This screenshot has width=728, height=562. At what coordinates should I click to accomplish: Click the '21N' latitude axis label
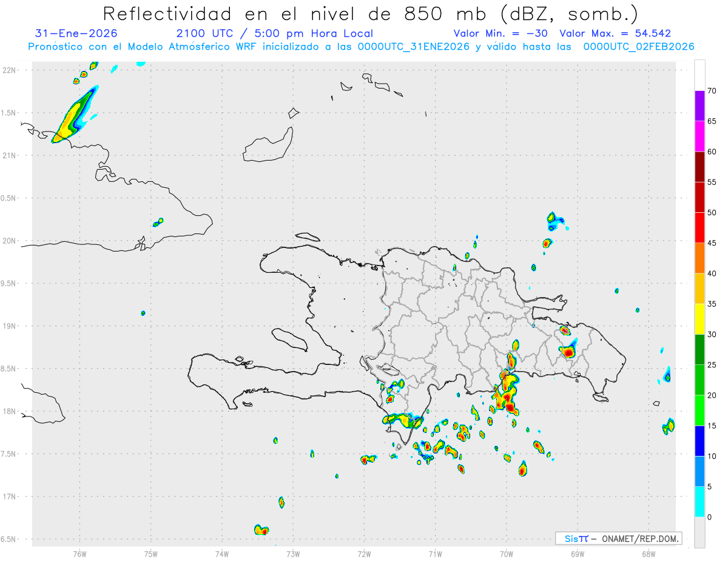(10, 156)
